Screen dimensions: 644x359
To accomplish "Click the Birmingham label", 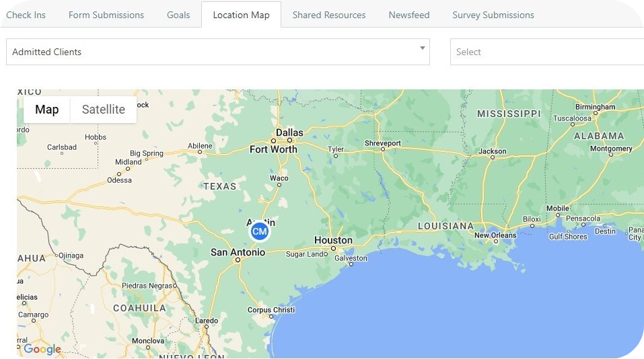I will [596, 107].
